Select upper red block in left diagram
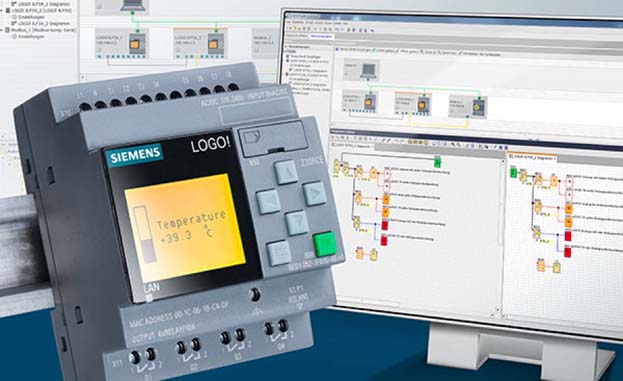Screen dimensions: 623x381 (385, 225)
